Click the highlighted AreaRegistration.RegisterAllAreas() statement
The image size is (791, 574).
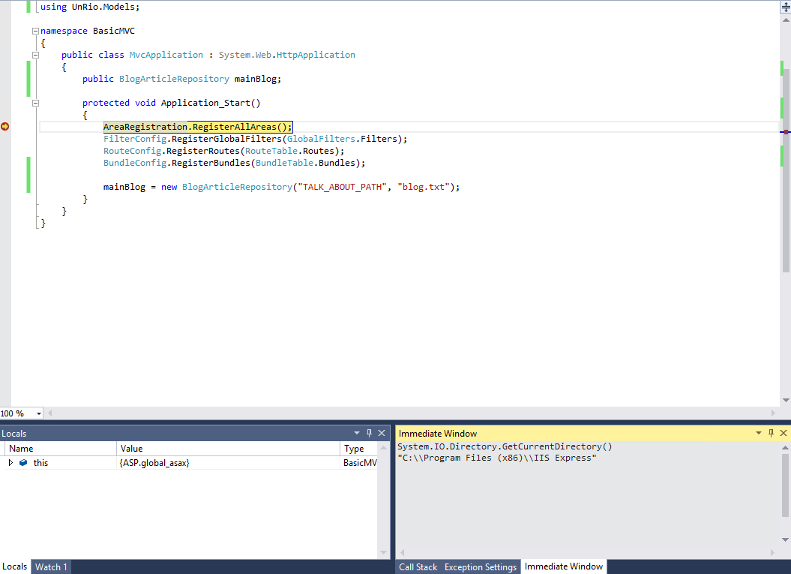[198, 127]
